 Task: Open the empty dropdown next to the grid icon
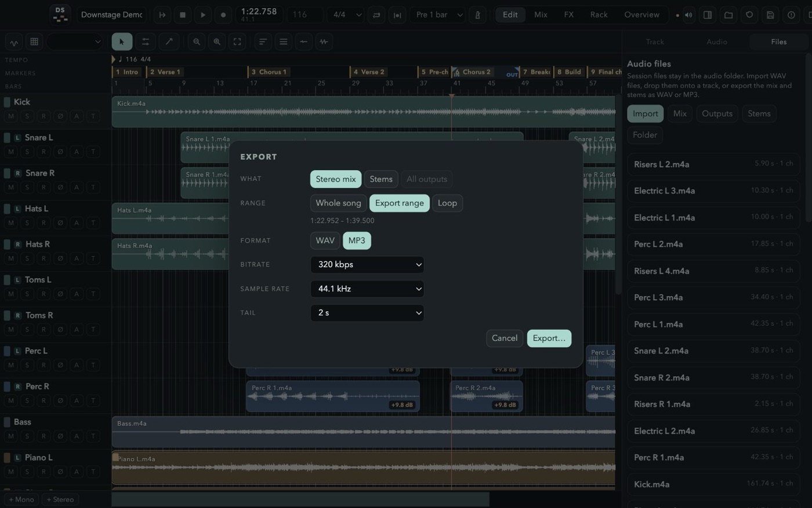pos(75,42)
